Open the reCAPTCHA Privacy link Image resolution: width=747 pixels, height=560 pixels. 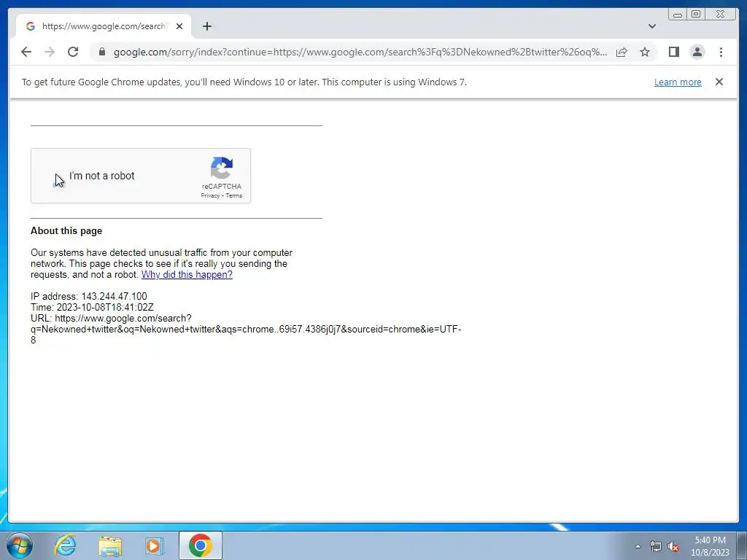(210, 195)
